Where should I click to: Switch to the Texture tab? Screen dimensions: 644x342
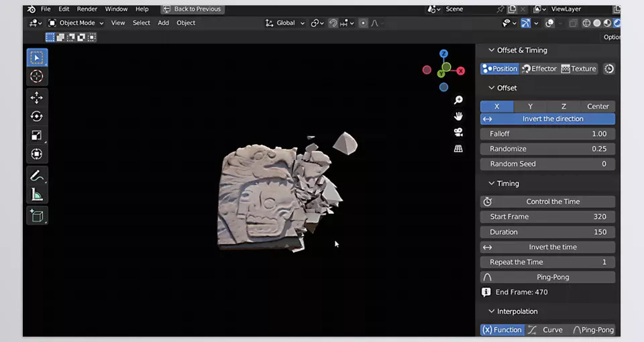(x=579, y=69)
